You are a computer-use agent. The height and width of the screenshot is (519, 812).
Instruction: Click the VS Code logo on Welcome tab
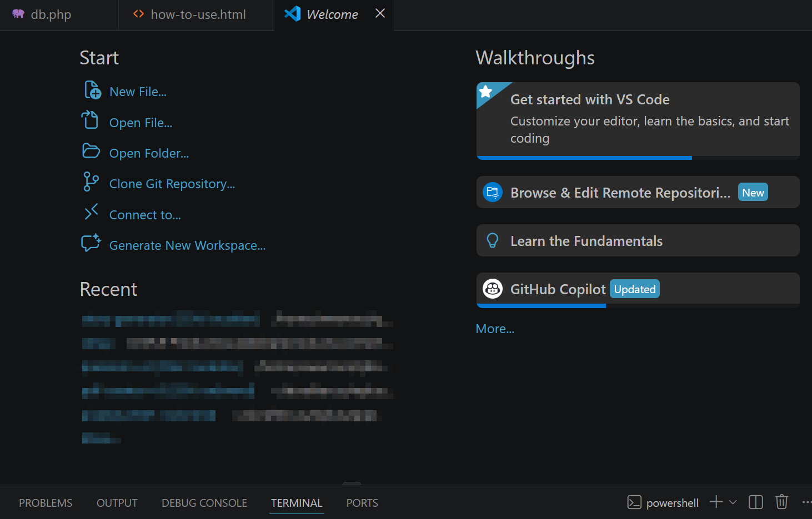point(293,14)
